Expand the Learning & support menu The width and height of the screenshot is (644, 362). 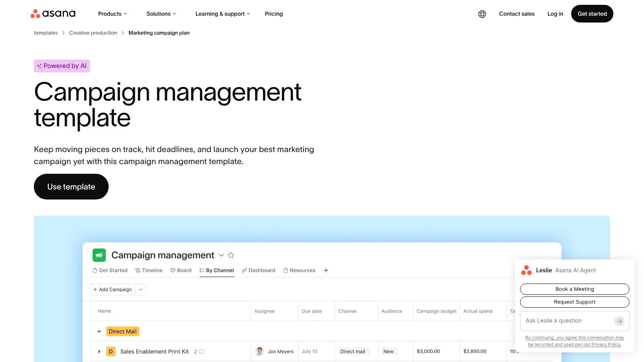(x=223, y=14)
